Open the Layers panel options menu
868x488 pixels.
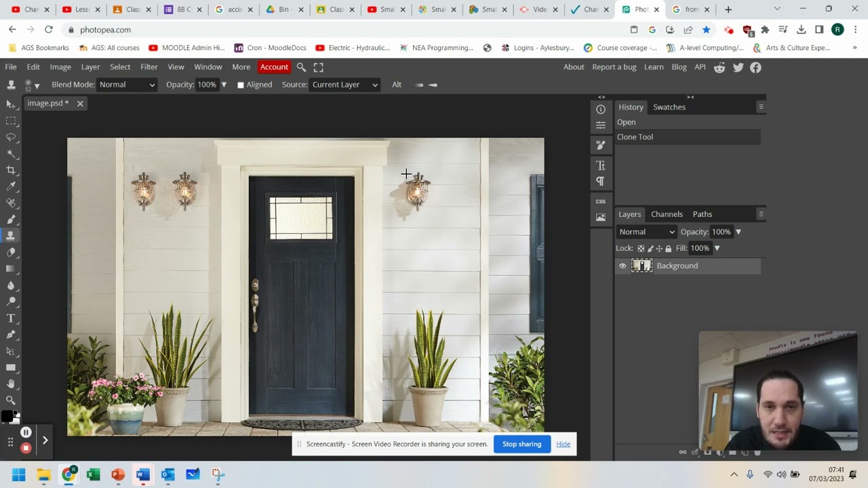tap(761, 214)
